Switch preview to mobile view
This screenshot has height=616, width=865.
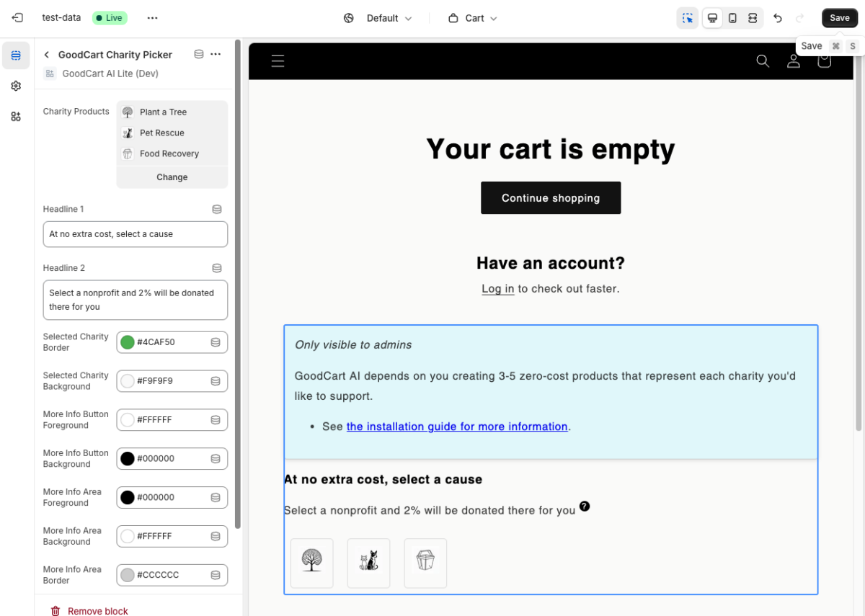click(732, 17)
